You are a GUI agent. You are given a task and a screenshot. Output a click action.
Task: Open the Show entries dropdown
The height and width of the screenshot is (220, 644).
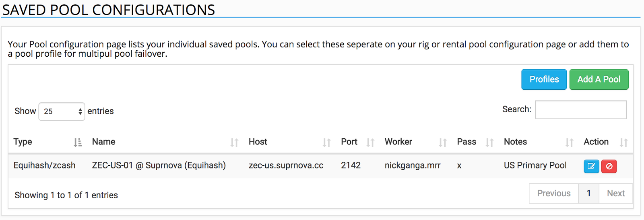62,111
